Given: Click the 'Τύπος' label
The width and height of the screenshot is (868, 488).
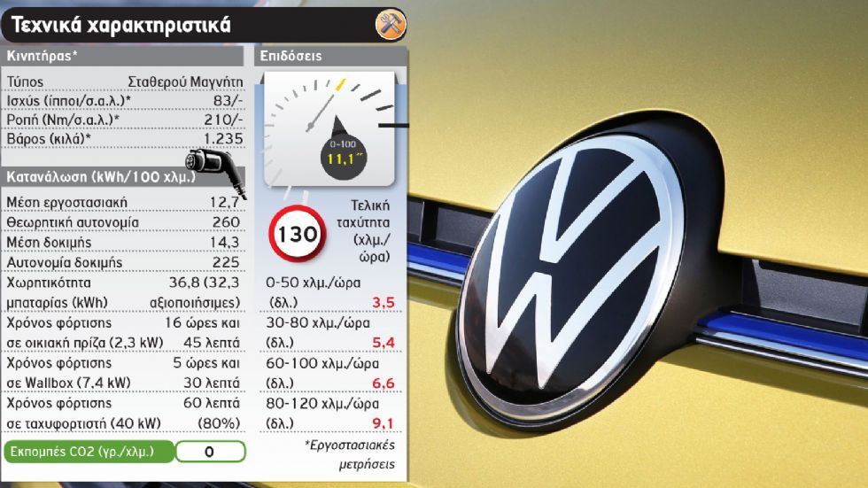Looking at the screenshot, I should pyautogui.click(x=25, y=81).
